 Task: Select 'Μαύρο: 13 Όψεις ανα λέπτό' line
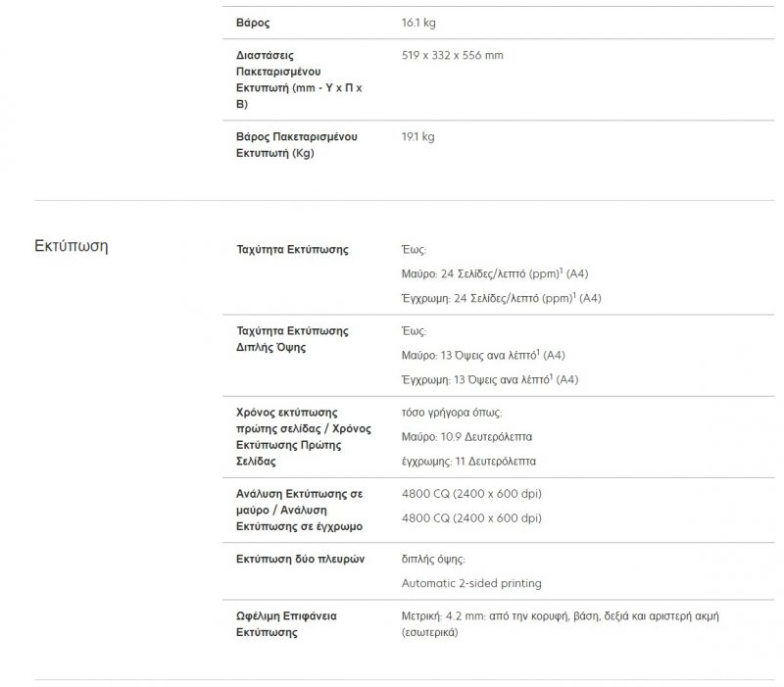(x=483, y=355)
